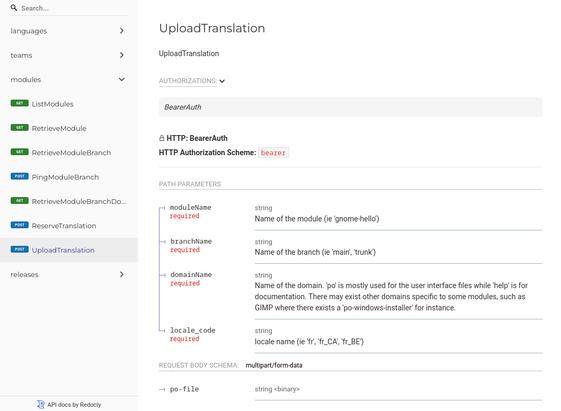Expand the languages section chevron

[122, 31]
